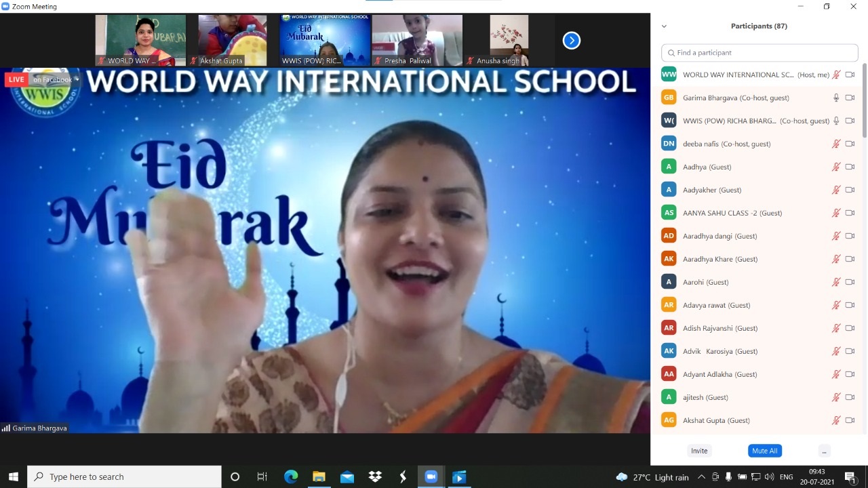Click the camera icon for Aadyakher
The image size is (868, 488).
click(850, 190)
